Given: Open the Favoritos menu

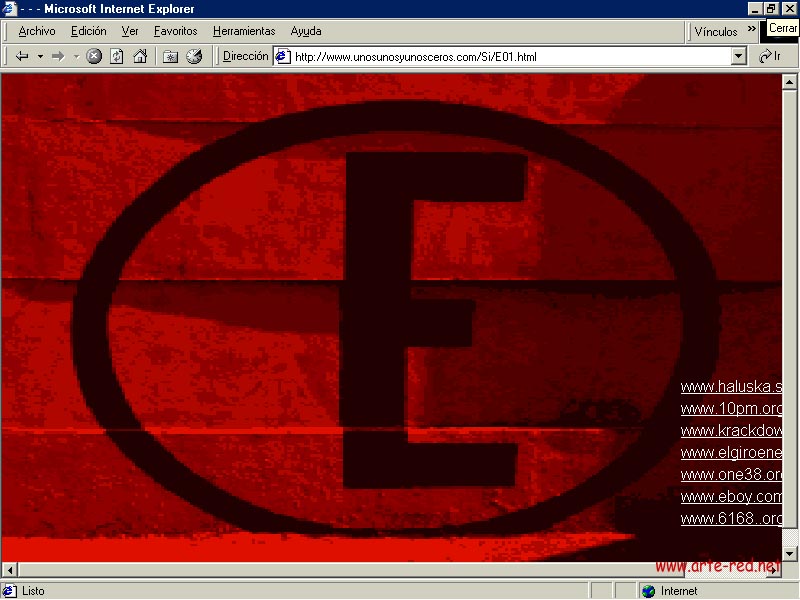Looking at the screenshot, I should point(175,31).
